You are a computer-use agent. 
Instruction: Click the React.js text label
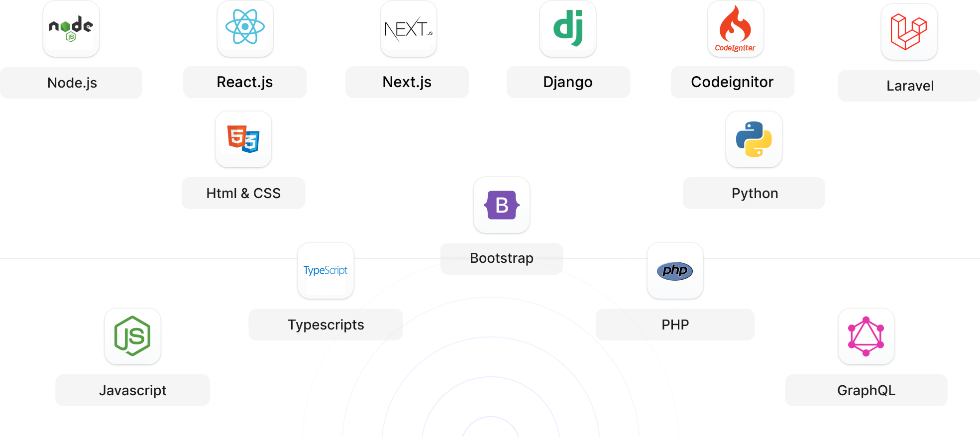point(245,82)
